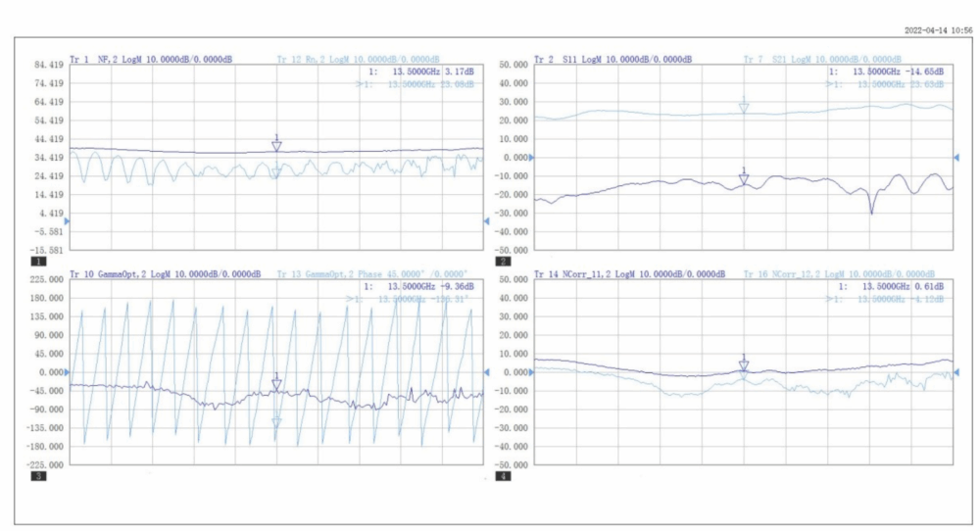Click marker 1 on the NF trace
The height and width of the screenshot is (531, 980).
[x=276, y=145]
